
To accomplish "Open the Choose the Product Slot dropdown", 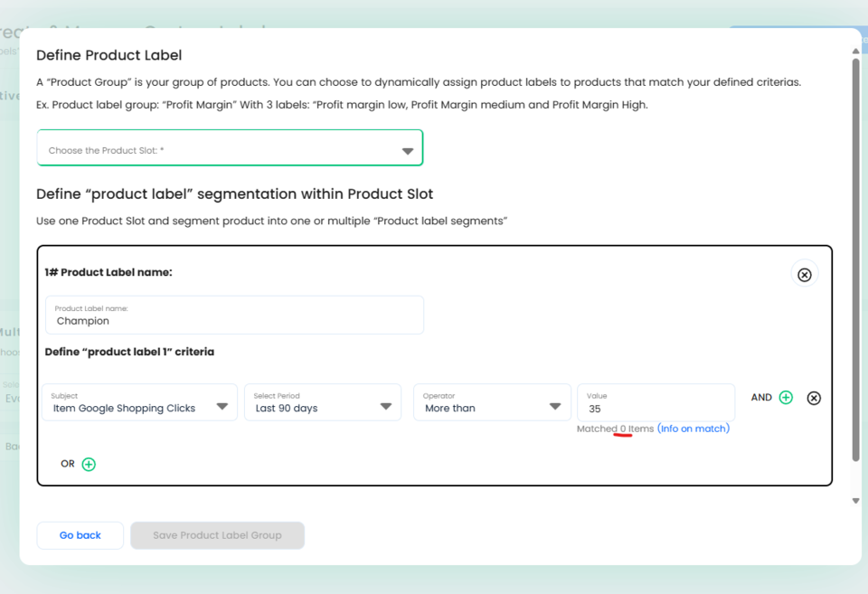I will 230,147.
